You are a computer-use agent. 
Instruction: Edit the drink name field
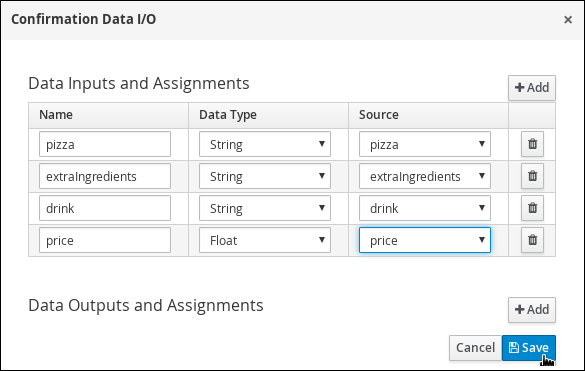tap(105, 208)
